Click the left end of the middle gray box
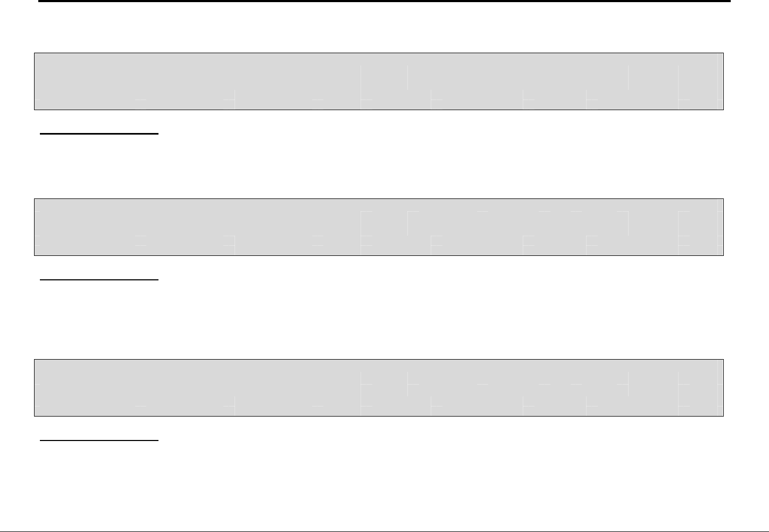This screenshot has height=532, width=769. pyautogui.click(x=38, y=227)
